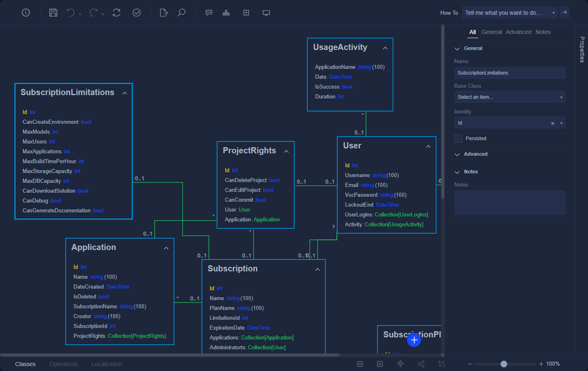588x371 pixels.
Task: Switch to the Operations bottom tab
Action: (64, 364)
